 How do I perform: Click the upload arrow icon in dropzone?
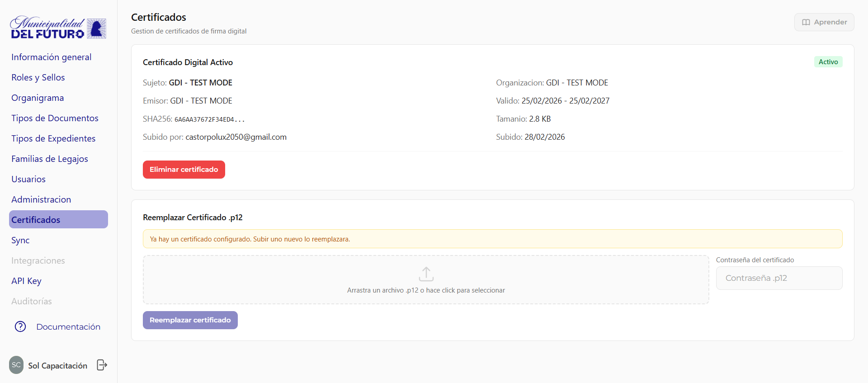point(426,274)
